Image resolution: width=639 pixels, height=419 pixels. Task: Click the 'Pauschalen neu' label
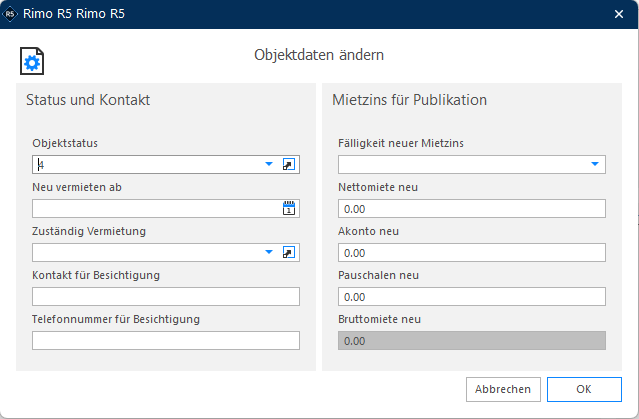coord(379,275)
